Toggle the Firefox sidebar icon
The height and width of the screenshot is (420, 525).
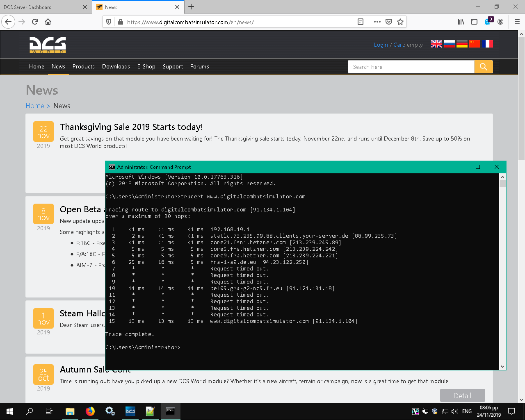[474, 22]
